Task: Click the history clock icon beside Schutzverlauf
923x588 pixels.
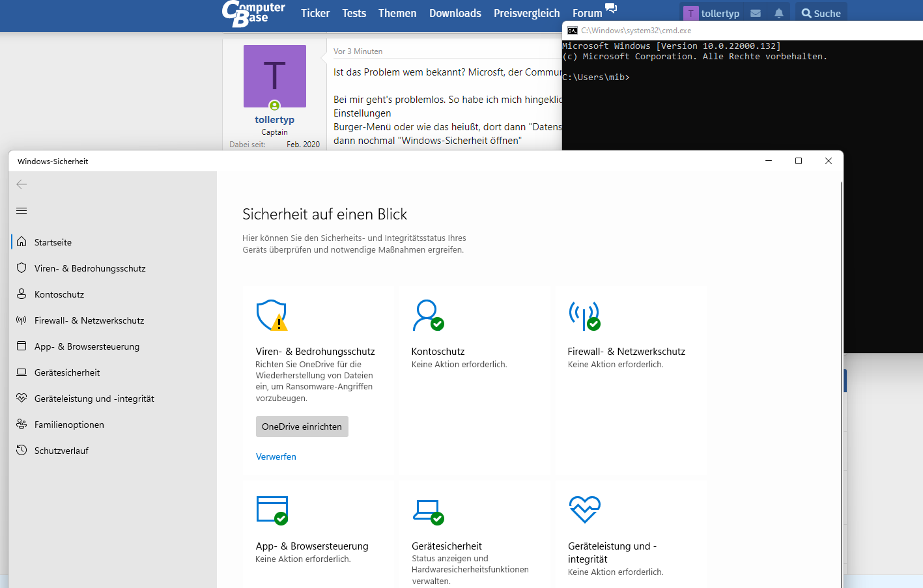Action: point(21,450)
